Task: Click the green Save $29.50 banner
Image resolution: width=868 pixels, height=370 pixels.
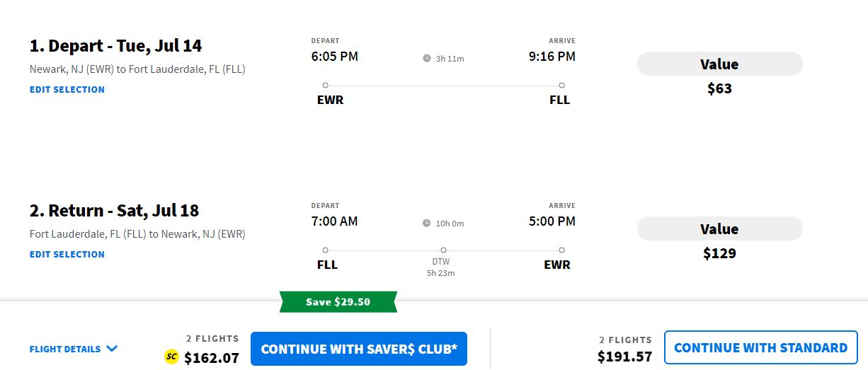Action: (338, 302)
